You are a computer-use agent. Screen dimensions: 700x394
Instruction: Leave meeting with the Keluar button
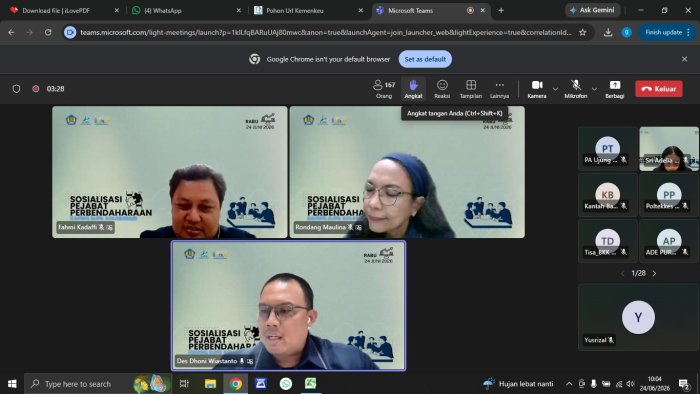point(659,89)
